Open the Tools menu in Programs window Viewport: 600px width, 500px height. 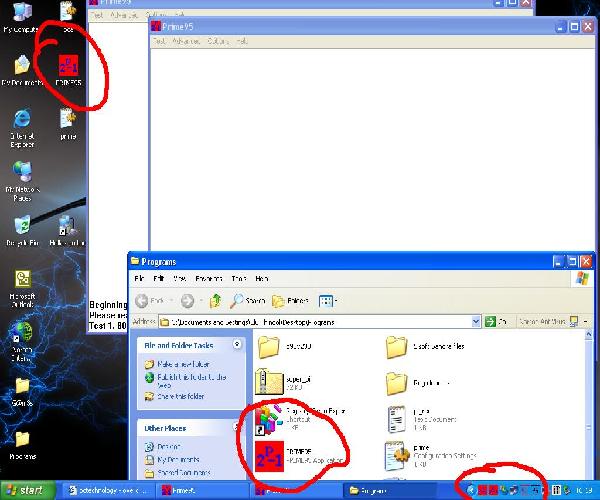(239, 279)
